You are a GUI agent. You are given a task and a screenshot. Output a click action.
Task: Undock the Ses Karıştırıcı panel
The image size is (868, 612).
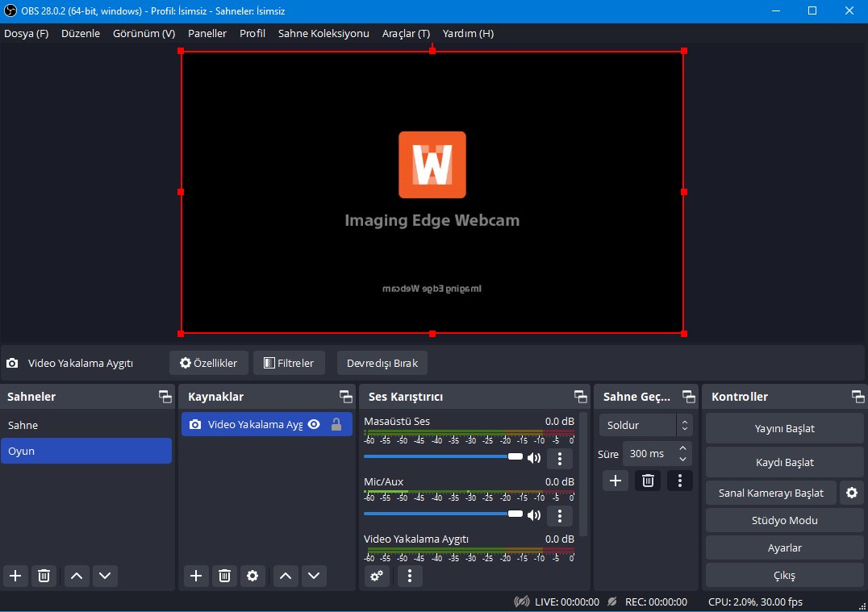click(x=581, y=396)
